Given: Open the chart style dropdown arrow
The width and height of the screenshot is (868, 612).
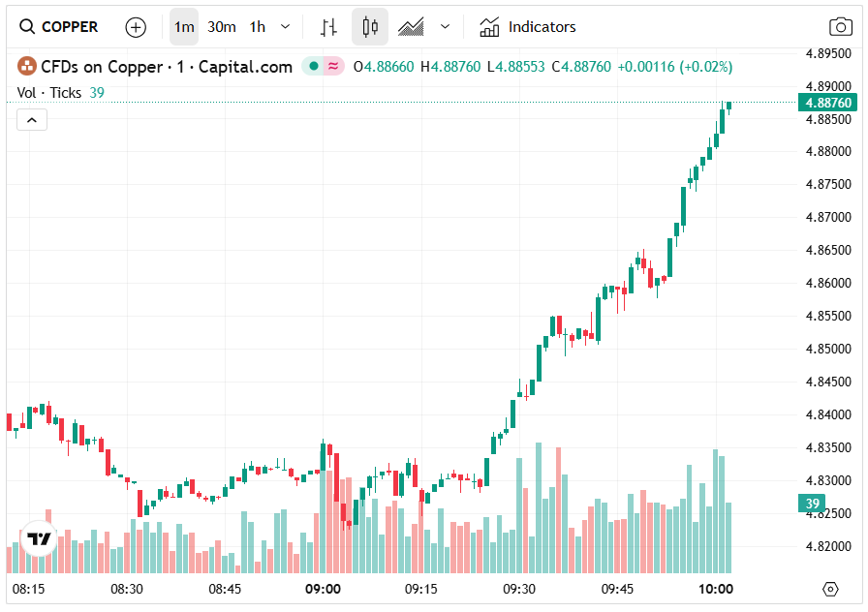Looking at the screenshot, I should tap(445, 27).
